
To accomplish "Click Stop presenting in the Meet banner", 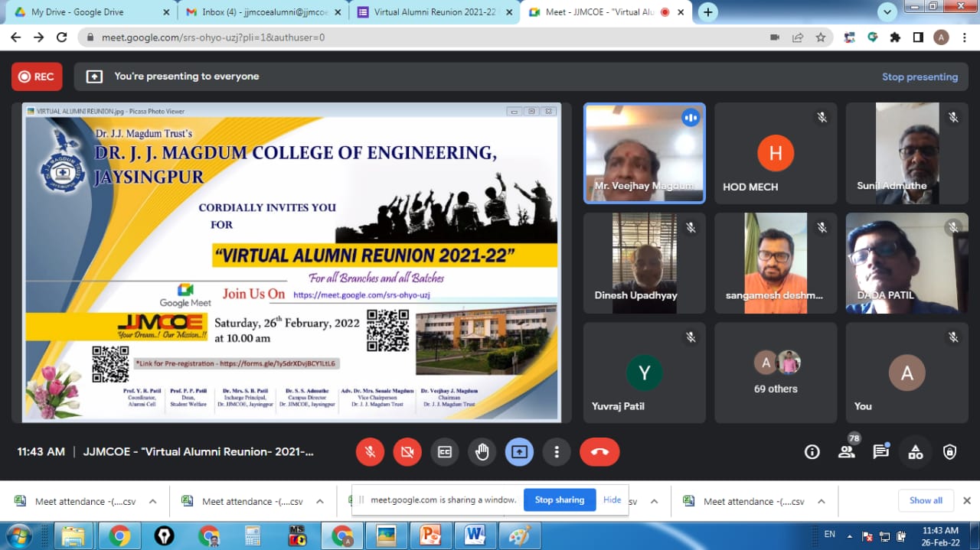I will coord(920,76).
